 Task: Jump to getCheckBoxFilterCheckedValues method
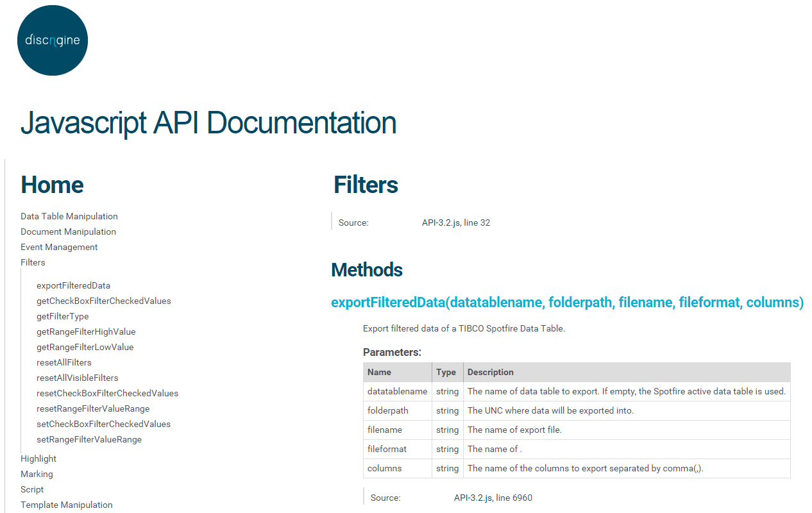[x=104, y=301]
